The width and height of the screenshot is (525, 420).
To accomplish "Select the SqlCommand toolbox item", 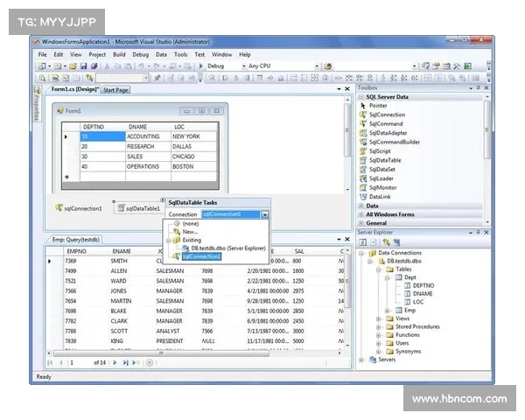I will pos(385,123).
